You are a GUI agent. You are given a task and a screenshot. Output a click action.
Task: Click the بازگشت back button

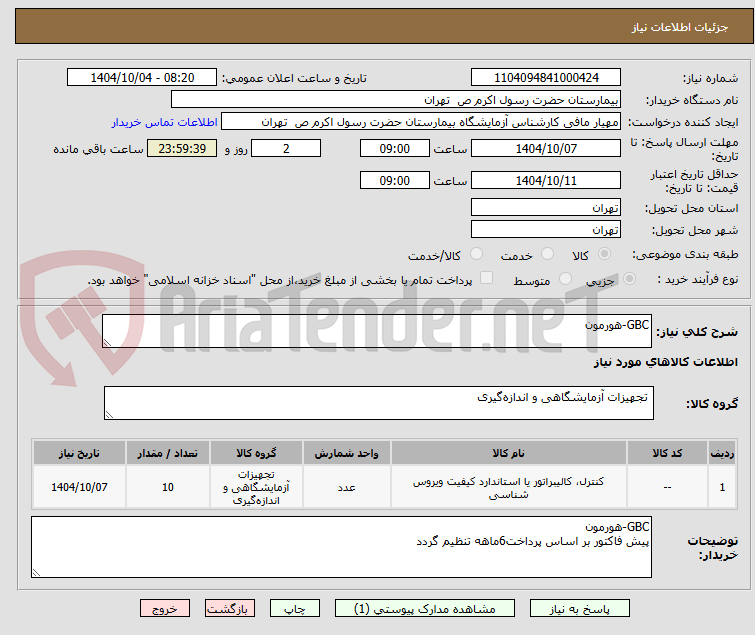click(230, 608)
